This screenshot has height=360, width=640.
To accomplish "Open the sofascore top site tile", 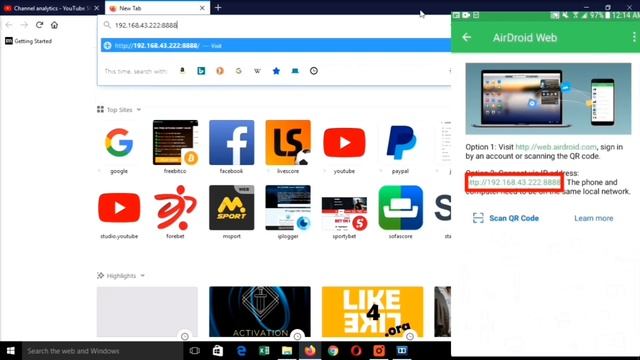I will click(400, 212).
